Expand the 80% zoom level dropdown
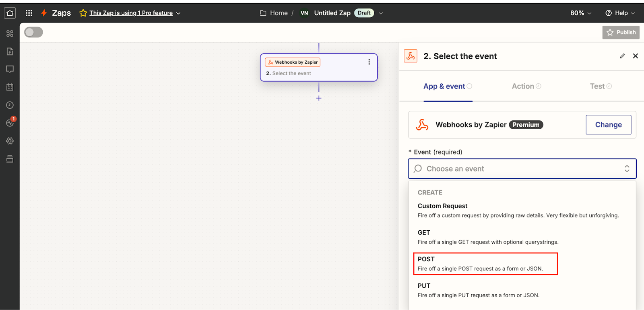Screen dimensions: 644x310 pos(581,13)
